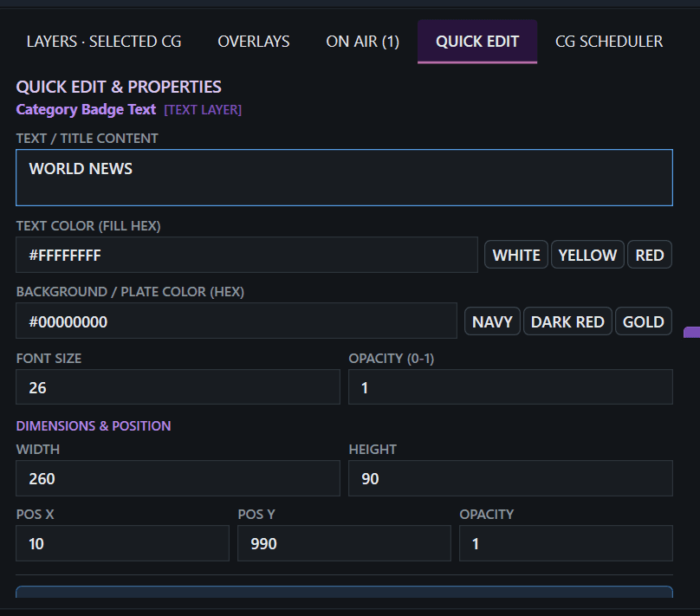This screenshot has width=700, height=616.
Task: Apply the NAVY plate color preset
Action: click(492, 321)
